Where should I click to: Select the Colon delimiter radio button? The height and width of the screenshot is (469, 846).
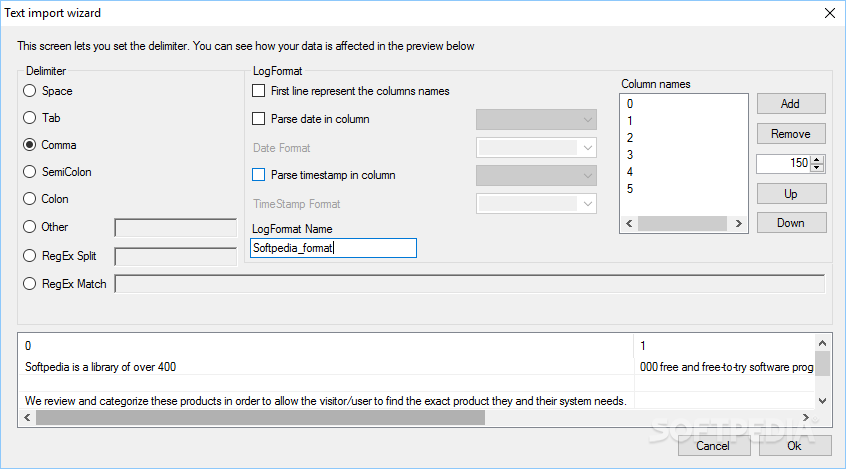pos(30,199)
